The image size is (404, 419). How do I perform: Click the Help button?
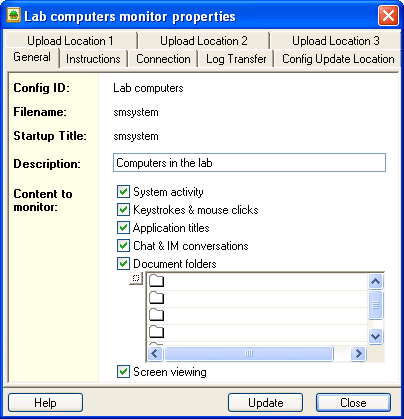45,403
